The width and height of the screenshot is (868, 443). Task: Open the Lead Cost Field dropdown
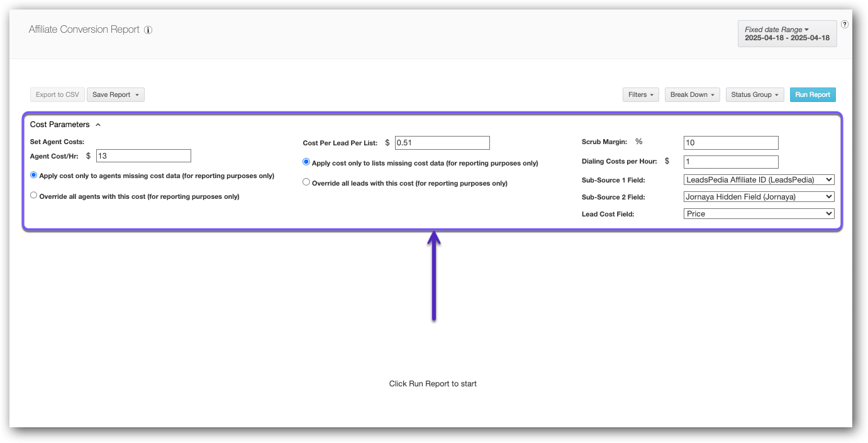point(759,214)
